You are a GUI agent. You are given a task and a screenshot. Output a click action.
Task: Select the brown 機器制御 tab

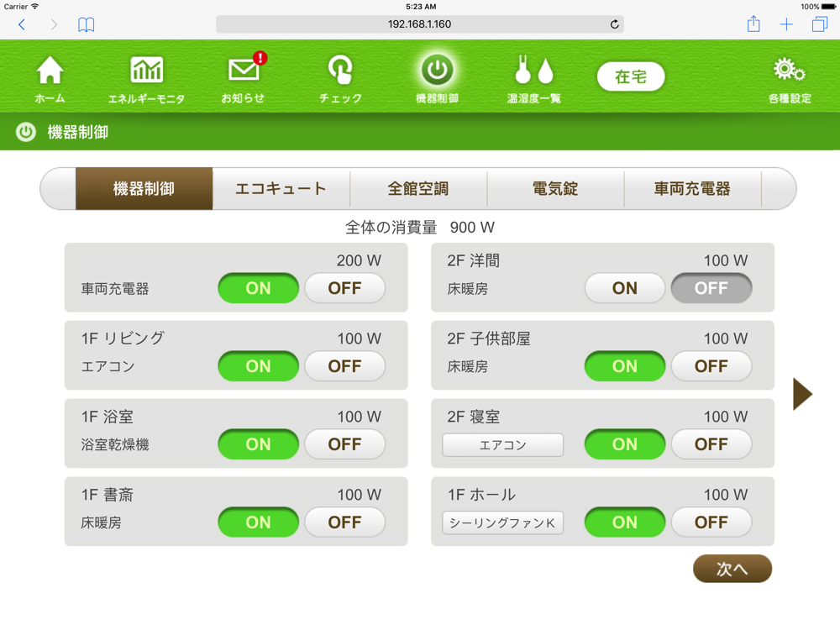[x=144, y=188]
